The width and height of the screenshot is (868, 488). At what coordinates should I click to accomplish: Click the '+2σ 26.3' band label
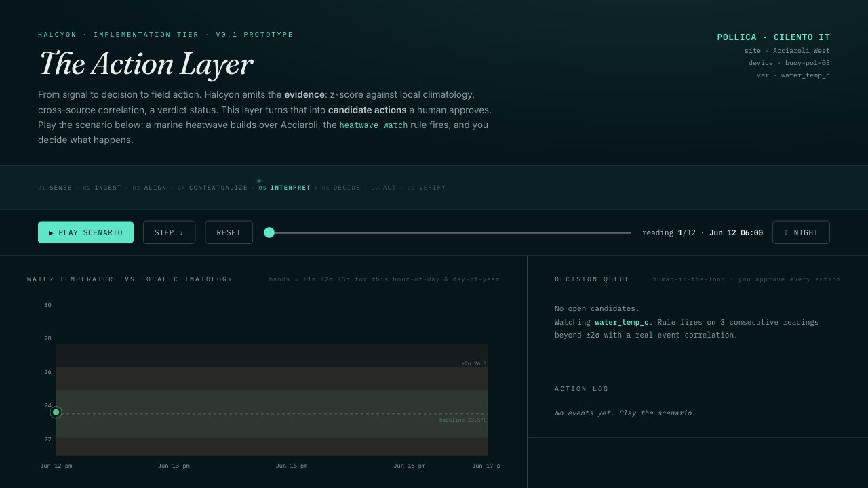click(x=474, y=364)
